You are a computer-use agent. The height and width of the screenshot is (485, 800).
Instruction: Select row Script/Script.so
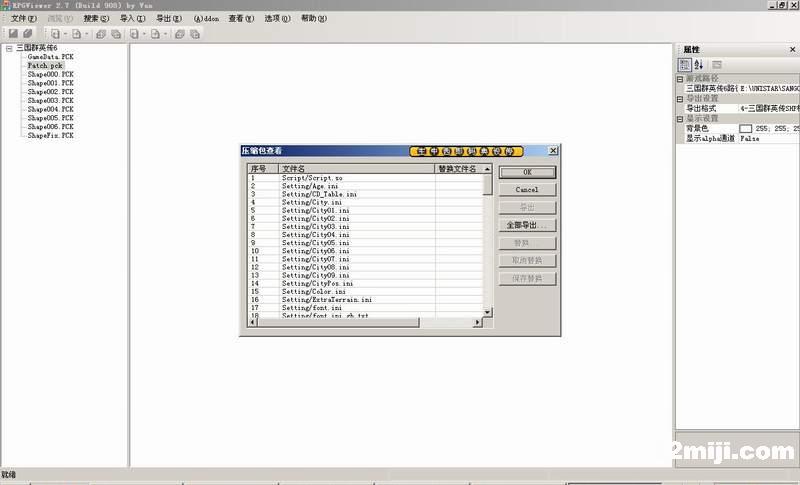(365, 178)
